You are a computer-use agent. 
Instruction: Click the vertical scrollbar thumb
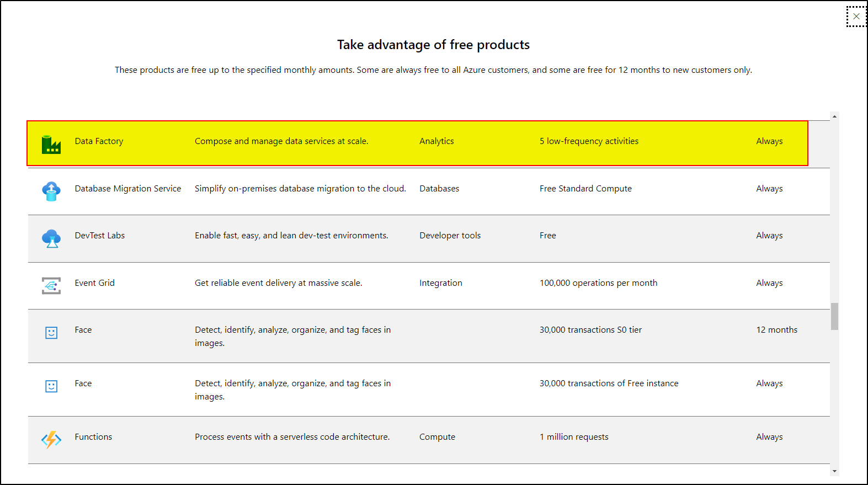pos(834,316)
